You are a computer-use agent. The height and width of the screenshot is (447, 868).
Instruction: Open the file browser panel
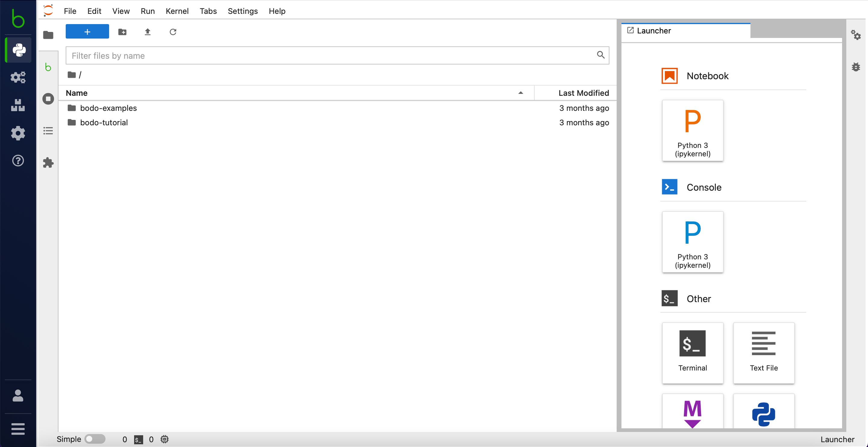48,35
